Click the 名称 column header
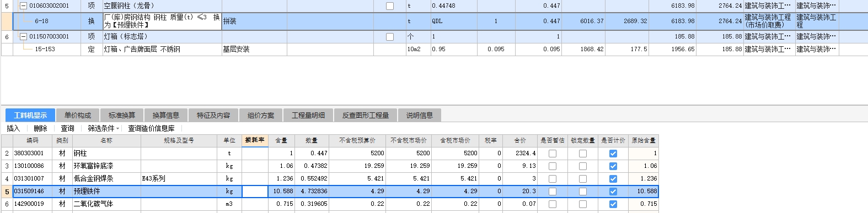 106,140
